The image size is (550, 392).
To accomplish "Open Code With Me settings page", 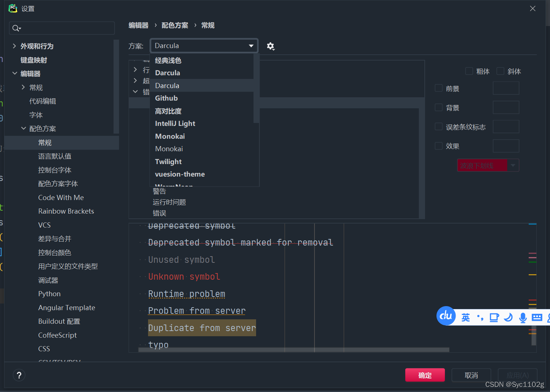I will point(61,197).
